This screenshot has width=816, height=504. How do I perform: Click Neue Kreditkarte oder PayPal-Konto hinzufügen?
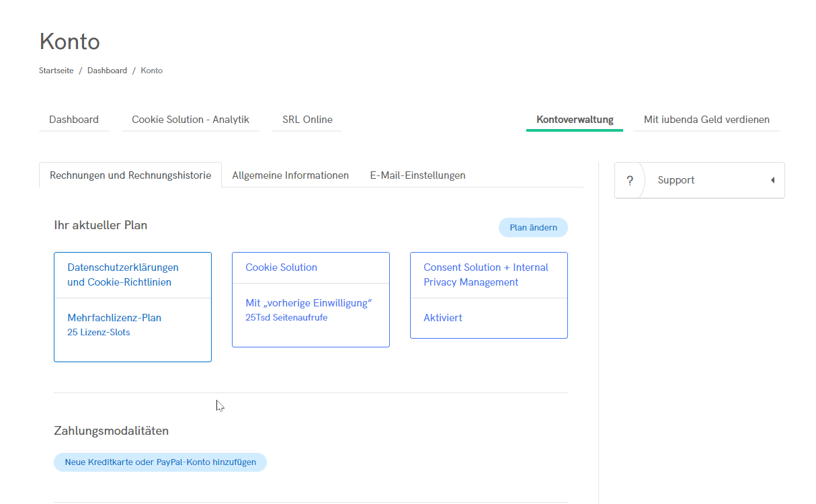point(160,462)
